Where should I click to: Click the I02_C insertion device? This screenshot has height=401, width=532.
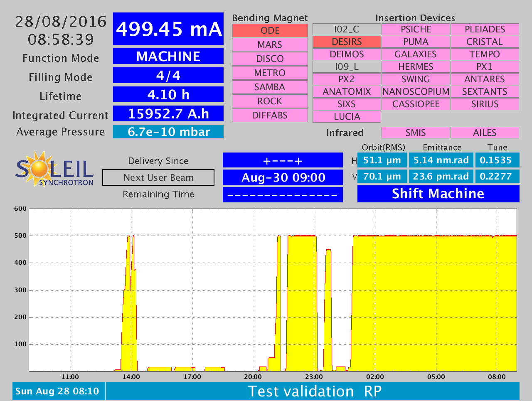(347, 30)
